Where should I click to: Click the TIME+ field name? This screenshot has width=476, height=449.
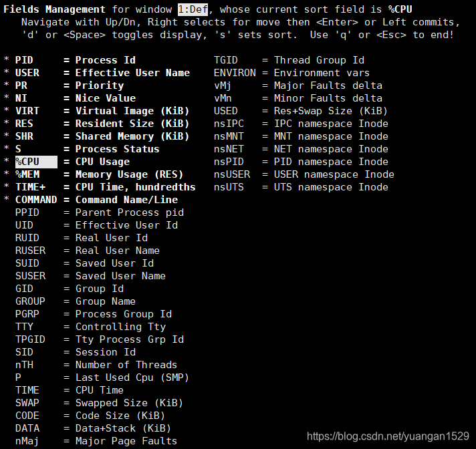click(30, 187)
